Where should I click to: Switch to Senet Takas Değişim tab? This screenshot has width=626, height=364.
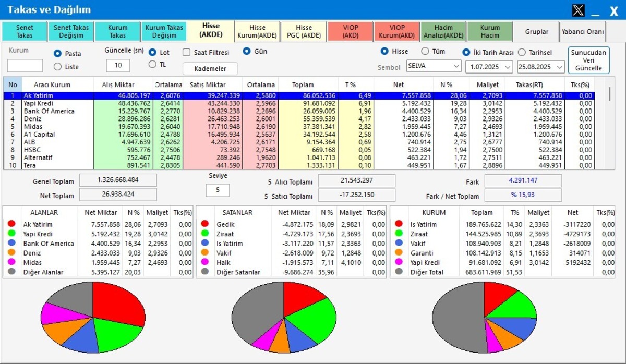click(70, 31)
